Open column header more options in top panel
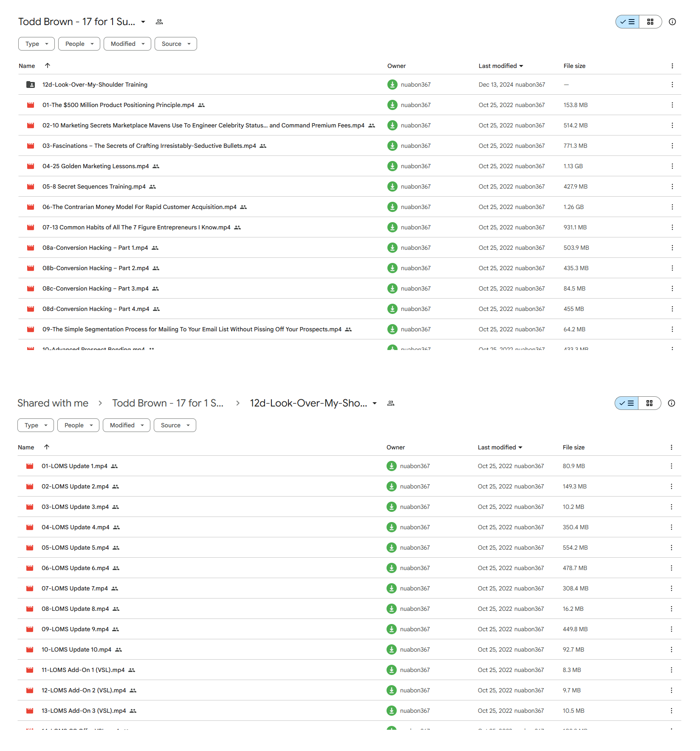This screenshot has height=751, width=700. point(672,66)
